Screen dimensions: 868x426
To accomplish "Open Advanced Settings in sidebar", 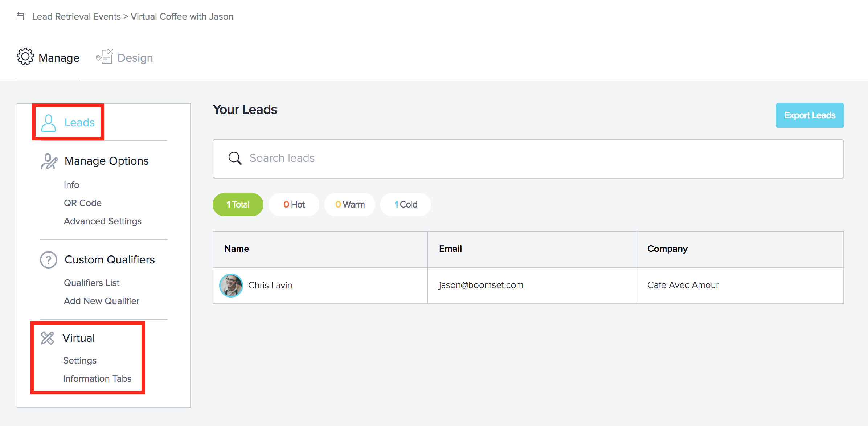I will point(103,221).
